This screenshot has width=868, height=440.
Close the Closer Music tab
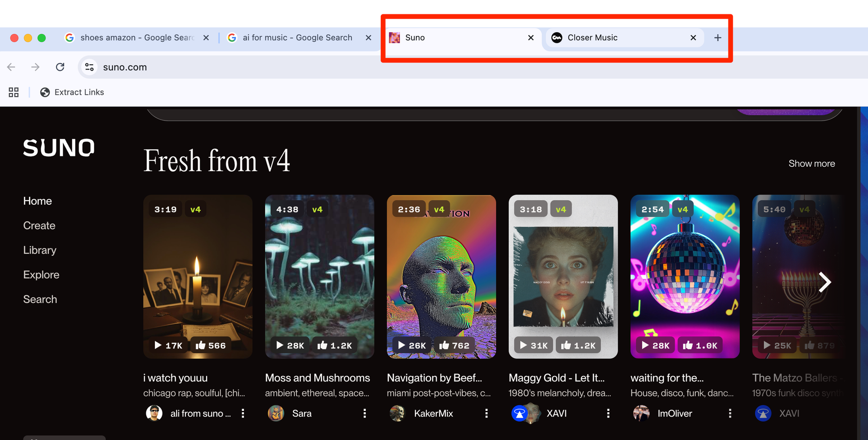coord(693,38)
